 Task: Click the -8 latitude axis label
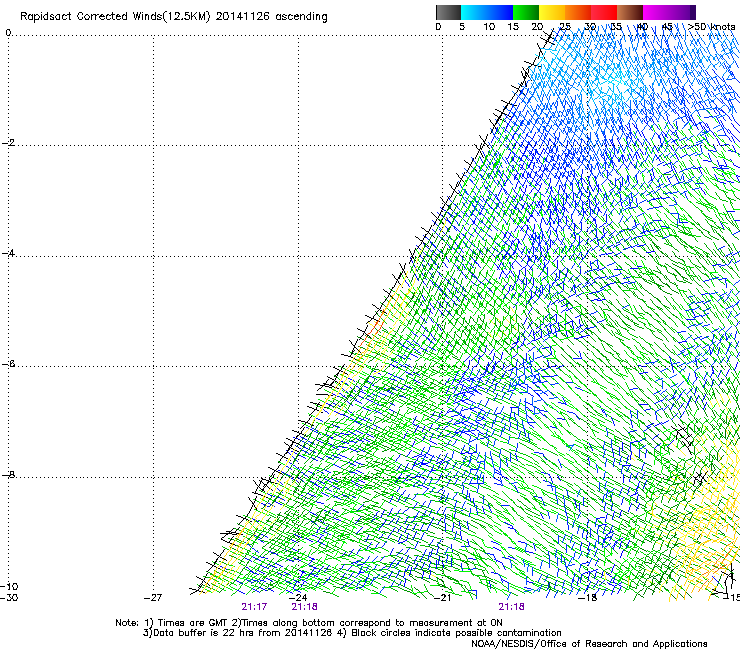tap(8, 474)
